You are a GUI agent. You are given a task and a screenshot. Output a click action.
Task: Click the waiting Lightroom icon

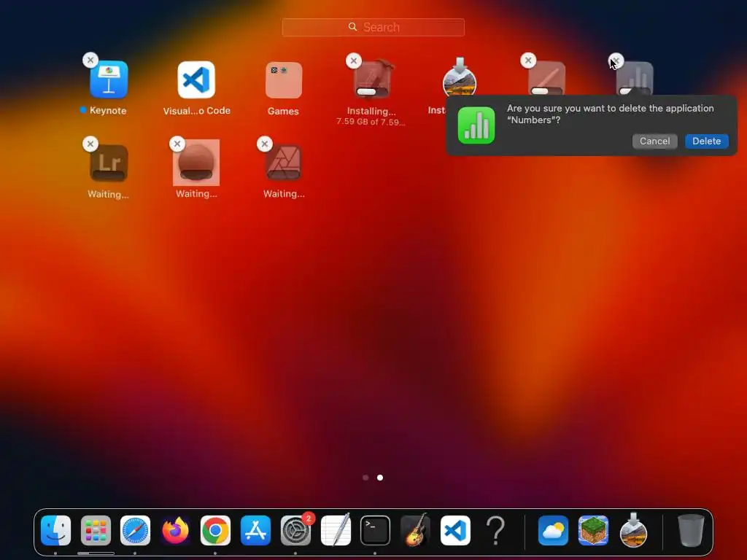(x=109, y=163)
